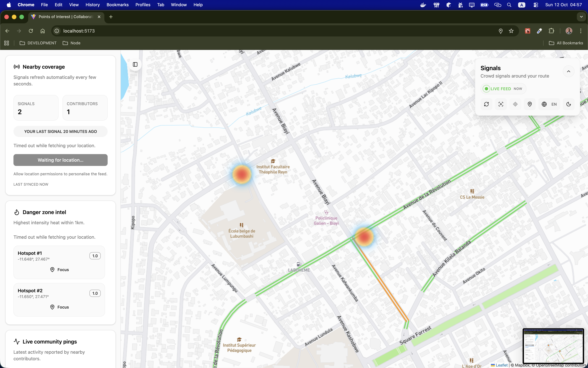The width and height of the screenshot is (588, 368).
Task: Click heat spot on Avenue de la Révolution
Action: [x=364, y=237]
